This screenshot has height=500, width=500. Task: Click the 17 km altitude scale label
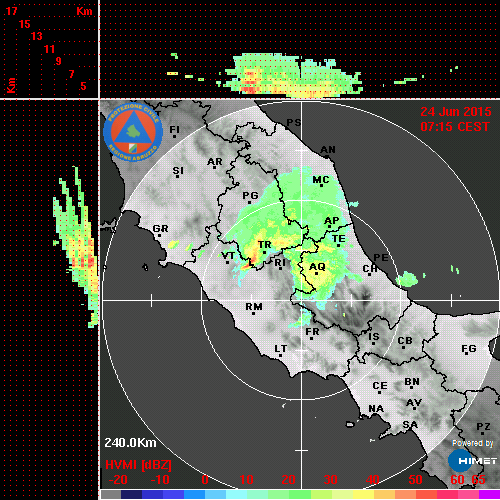(x=11, y=11)
